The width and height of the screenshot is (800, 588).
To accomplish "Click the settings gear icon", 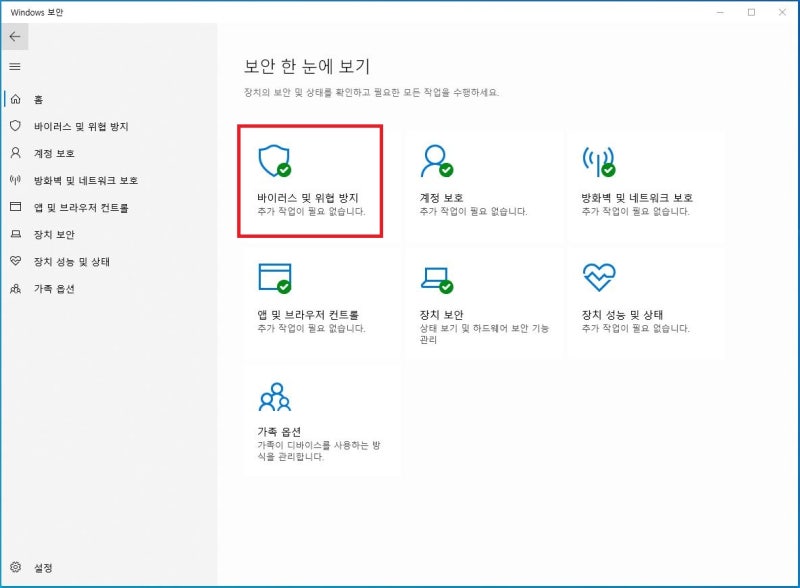I will point(16,567).
